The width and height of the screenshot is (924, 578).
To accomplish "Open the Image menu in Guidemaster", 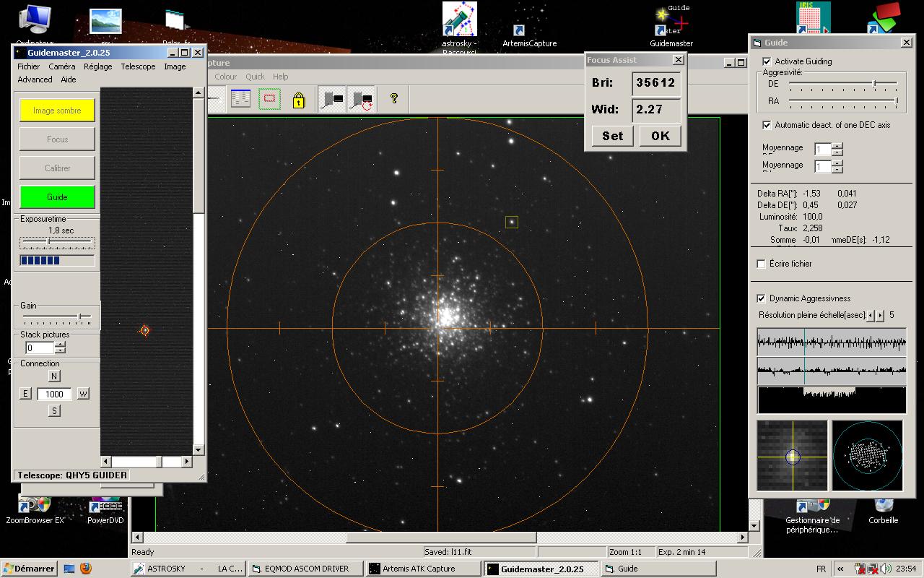I will click(x=175, y=66).
